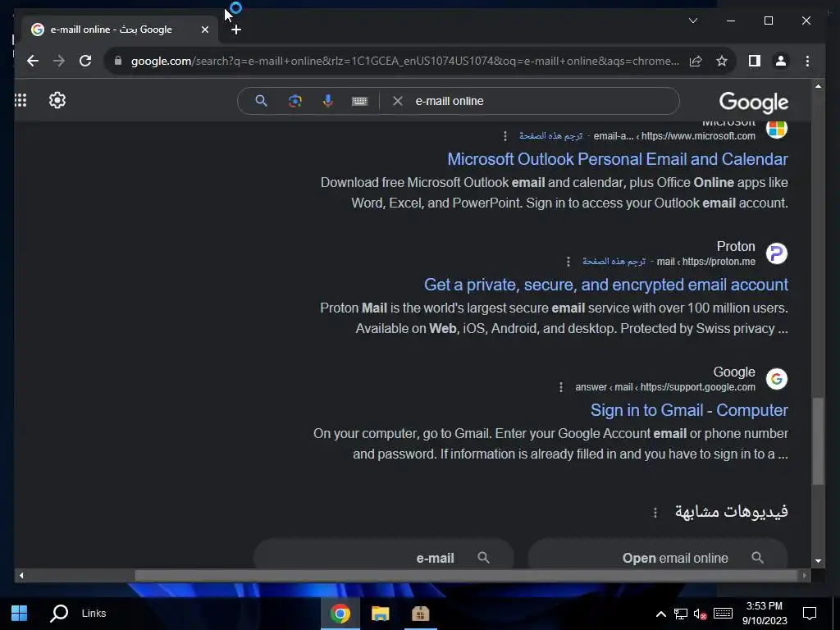Open options for related videos section

(x=655, y=513)
